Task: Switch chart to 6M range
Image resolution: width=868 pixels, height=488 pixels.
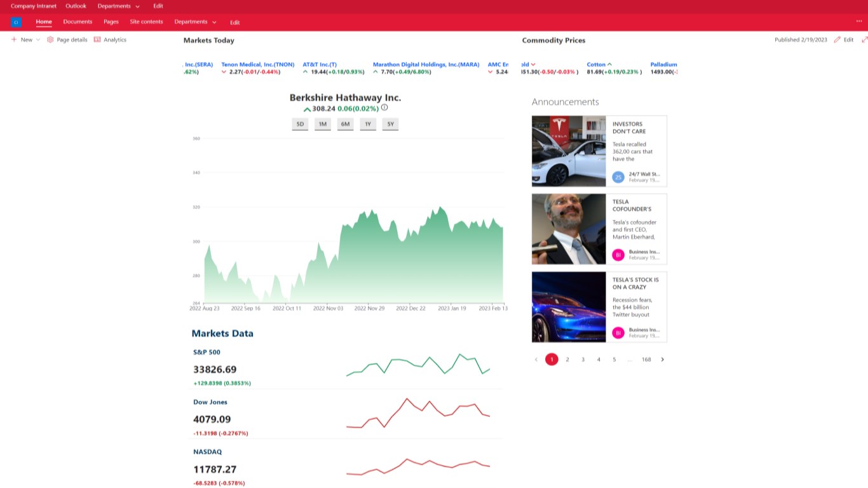Action: pyautogui.click(x=345, y=124)
